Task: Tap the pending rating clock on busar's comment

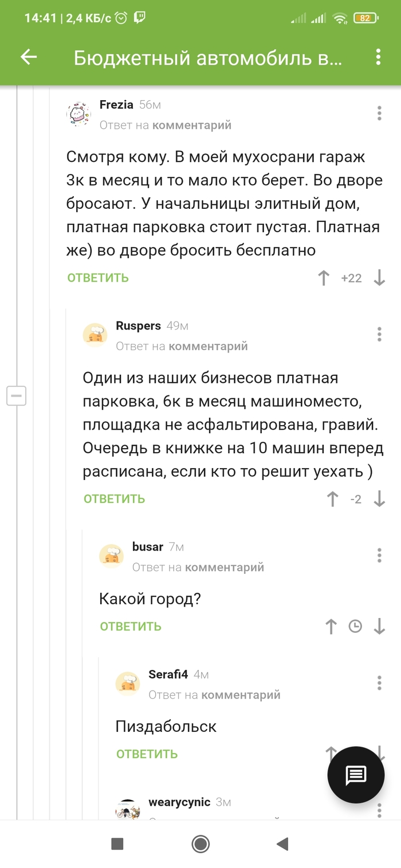Action: coord(355,627)
